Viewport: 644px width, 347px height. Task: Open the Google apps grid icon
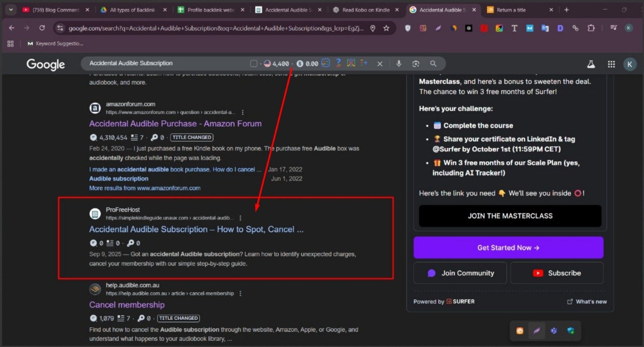tap(611, 64)
